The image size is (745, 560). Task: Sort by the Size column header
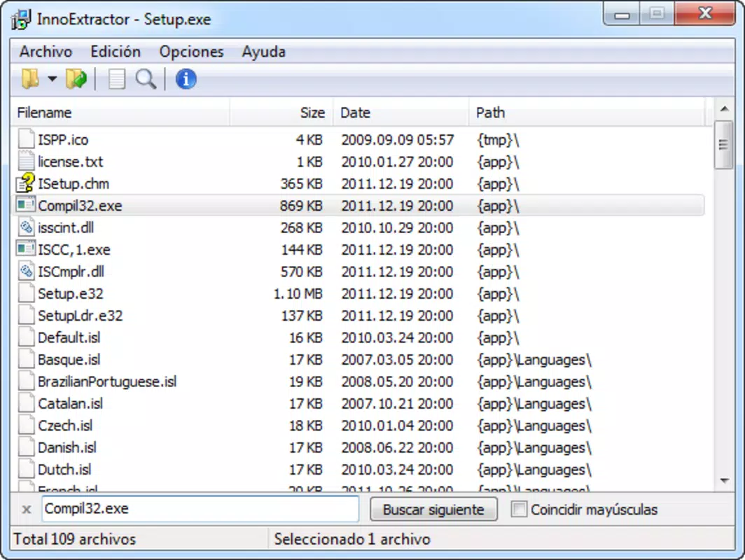pos(281,113)
